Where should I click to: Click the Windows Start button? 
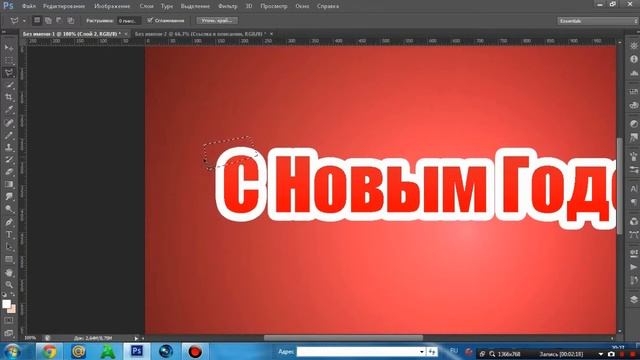[13, 352]
